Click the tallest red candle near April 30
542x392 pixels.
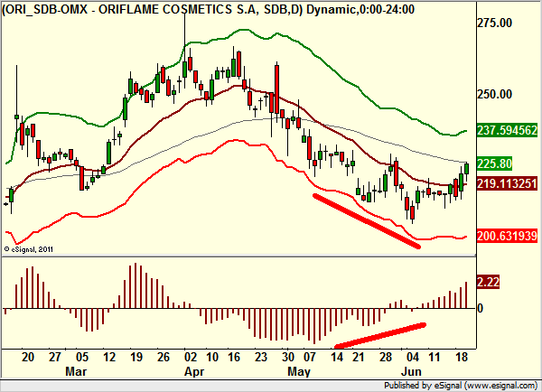coord(277,89)
